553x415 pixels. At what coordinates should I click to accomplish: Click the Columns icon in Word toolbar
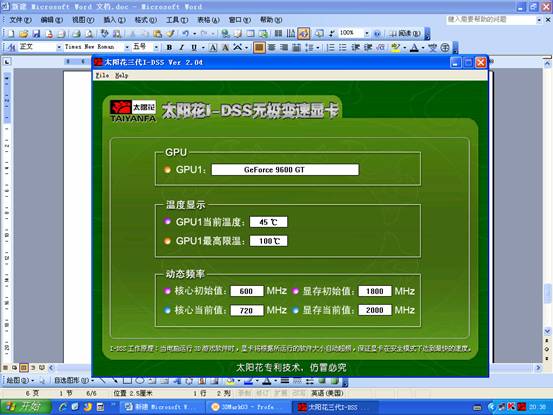278,33
